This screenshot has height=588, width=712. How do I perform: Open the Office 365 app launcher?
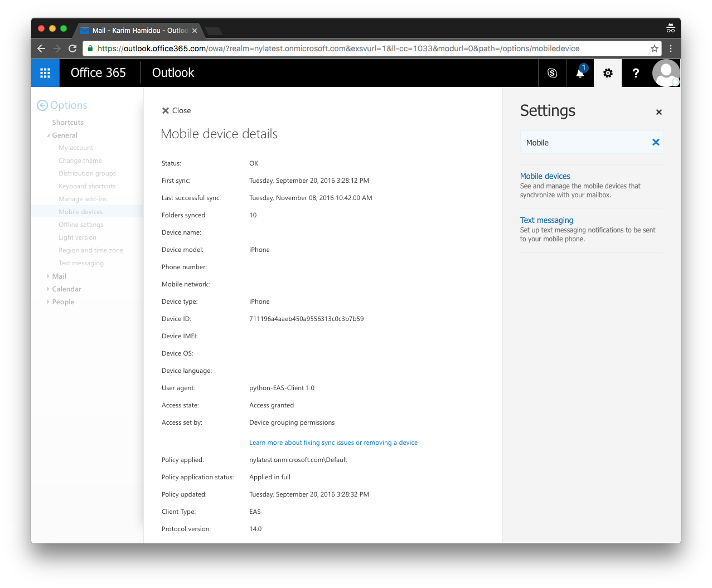pyautogui.click(x=45, y=72)
